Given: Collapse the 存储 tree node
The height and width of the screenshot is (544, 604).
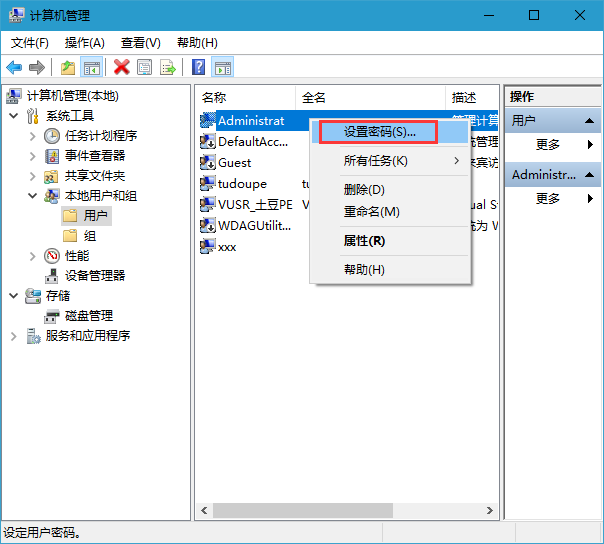Looking at the screenshot, I should pyautogui.click(x=13, y=296).
